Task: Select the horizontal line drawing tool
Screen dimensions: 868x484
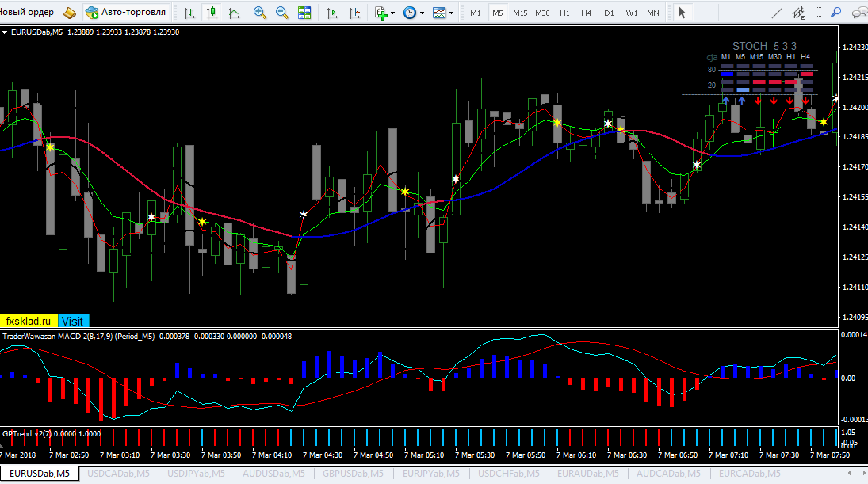Action: (754, 12)
